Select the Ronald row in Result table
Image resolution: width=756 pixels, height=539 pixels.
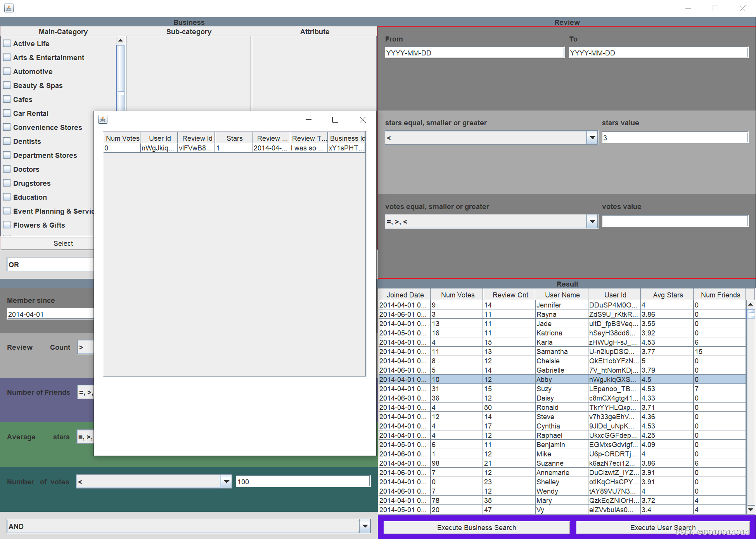point(562,407)
